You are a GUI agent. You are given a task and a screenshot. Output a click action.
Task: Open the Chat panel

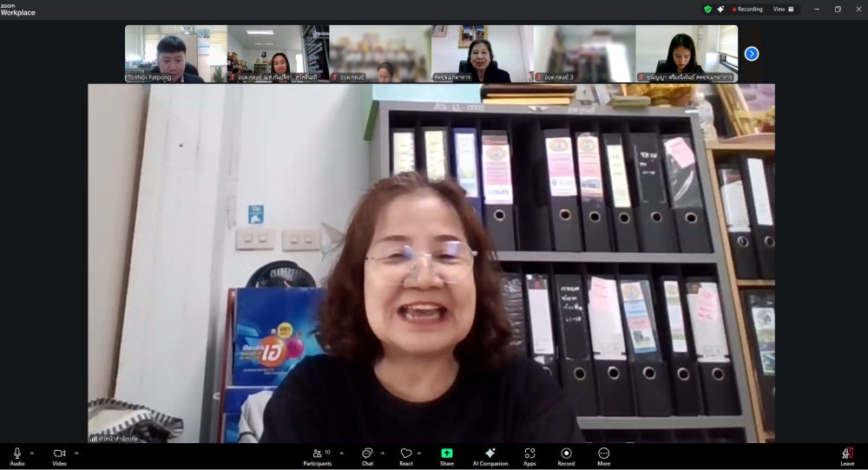(367, 454)
